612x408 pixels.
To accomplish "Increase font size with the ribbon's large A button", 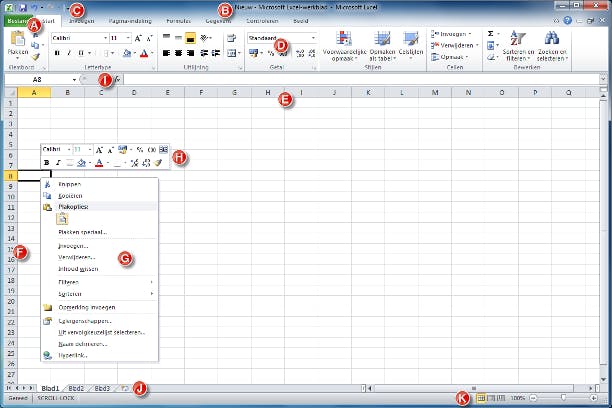I will pos(138,38).
